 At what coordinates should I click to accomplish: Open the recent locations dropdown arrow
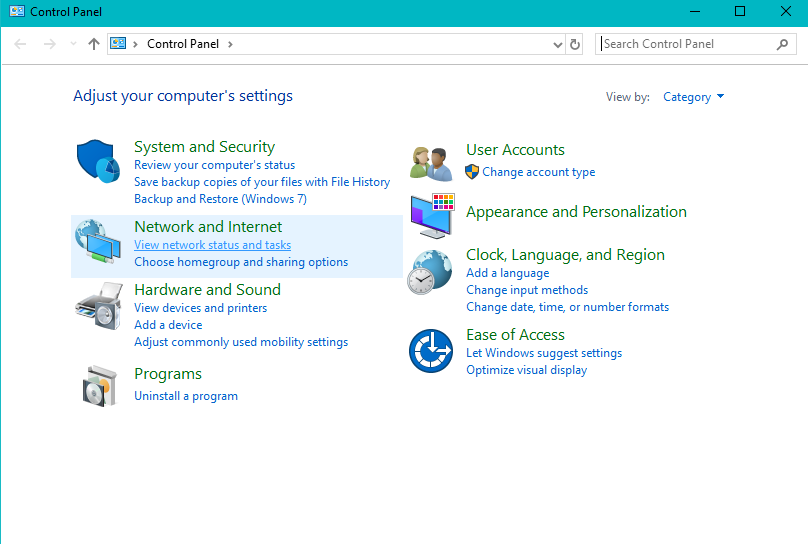[x=73, y=44]
